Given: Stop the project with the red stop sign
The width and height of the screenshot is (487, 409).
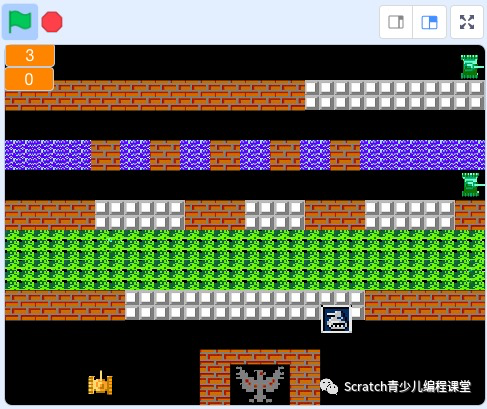Looking at the screenshot, I should [x=52, y=22].
